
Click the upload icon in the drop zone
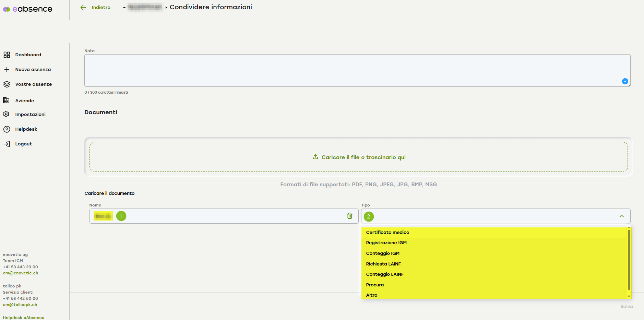315,157
